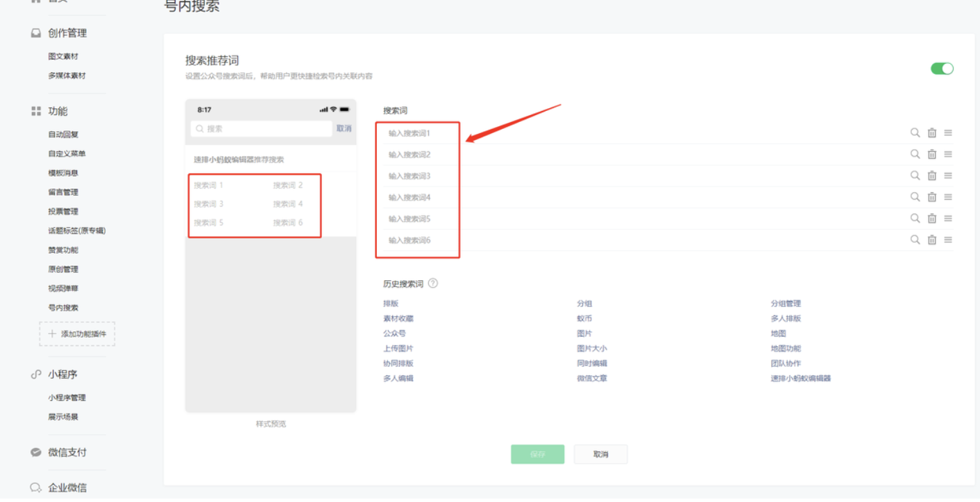The image size is (980, 502).
Task: Delete search term 2 using the trash icon
Action: (x=931, y=154)
